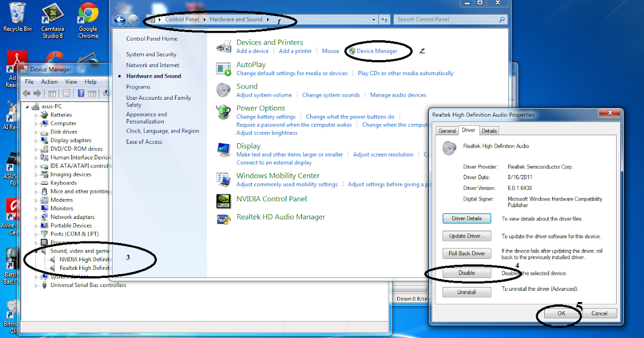Screen dimensions: 644x338
Task: Open View menu in Device Manager
Action: coord(71,82)
